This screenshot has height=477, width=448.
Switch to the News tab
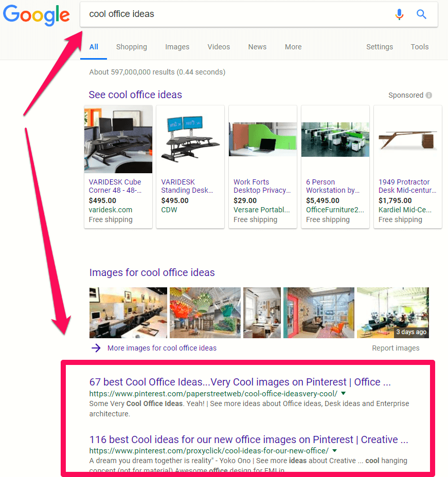pyautogui.click(x=257, y=47)
